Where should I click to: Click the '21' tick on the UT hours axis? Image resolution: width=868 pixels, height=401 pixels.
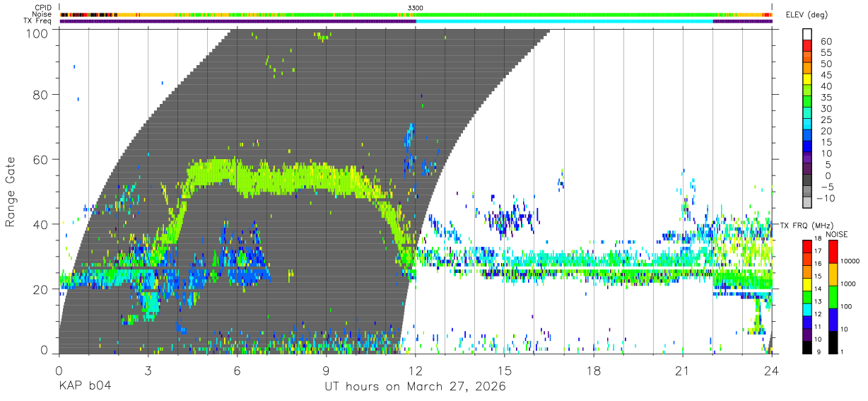coord(683,371)
